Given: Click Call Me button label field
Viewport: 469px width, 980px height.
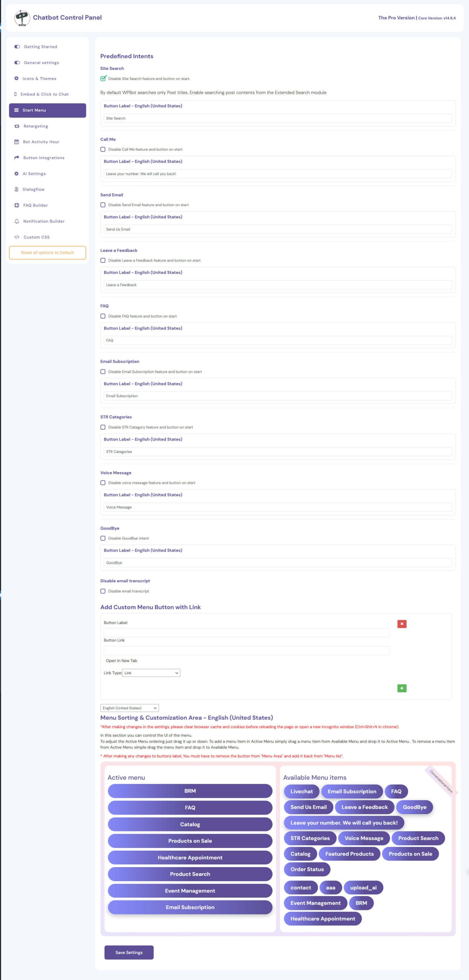Looking at the screenshot, I should pyautogui.click(x=278, y=174).
